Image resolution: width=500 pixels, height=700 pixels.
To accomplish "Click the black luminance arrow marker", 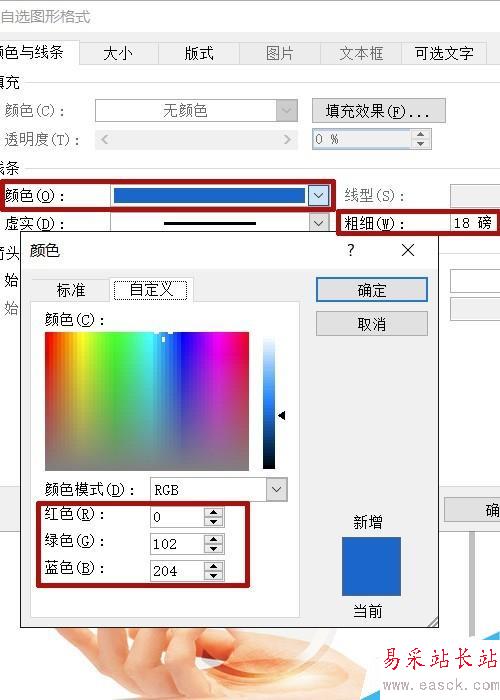I will pyautogui.click(x=282, y=416).
